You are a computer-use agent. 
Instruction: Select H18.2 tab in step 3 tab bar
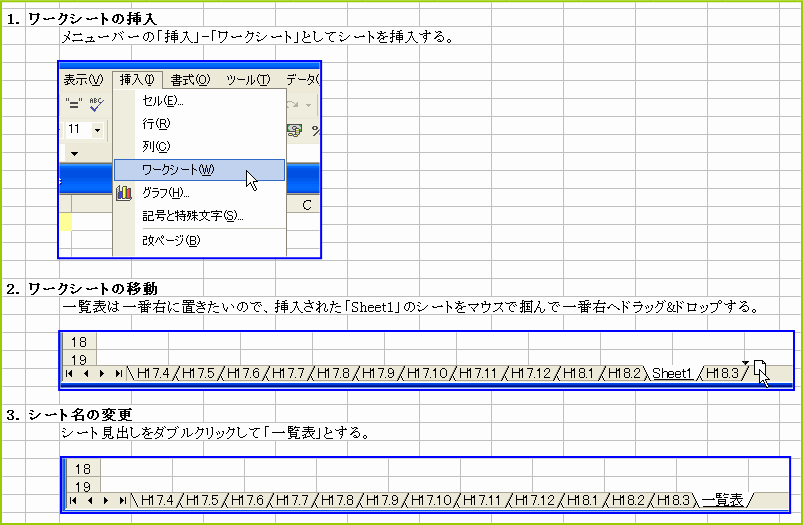pyautogui.click(x=628, y=499)
